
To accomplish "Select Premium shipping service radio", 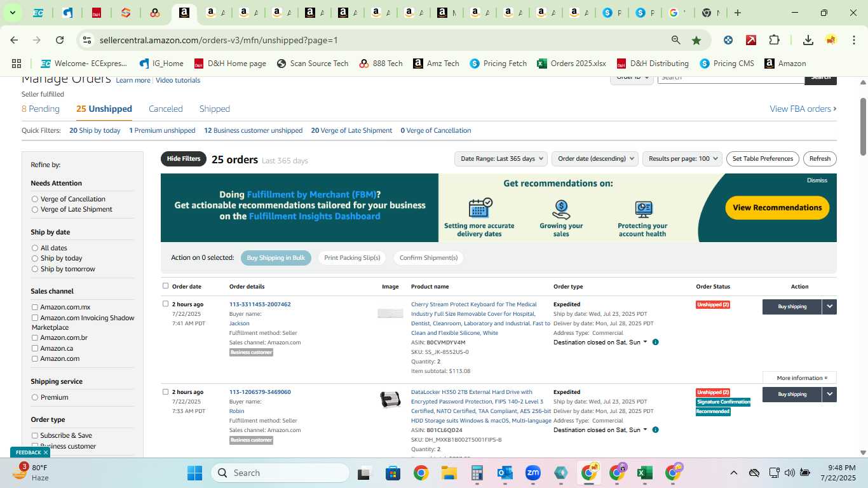I will pyautogui.click(x=35, y=397).
